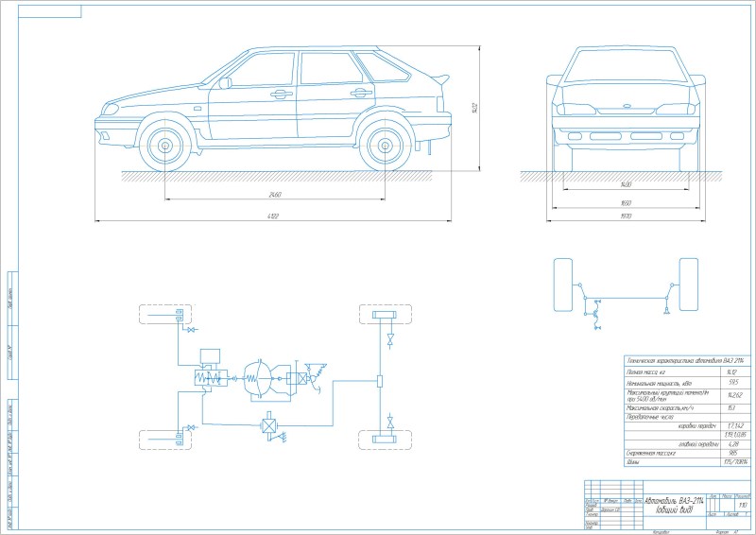Click the rear wheel of the side-view car
756x535 pixels.
click(x=384, y=147)
